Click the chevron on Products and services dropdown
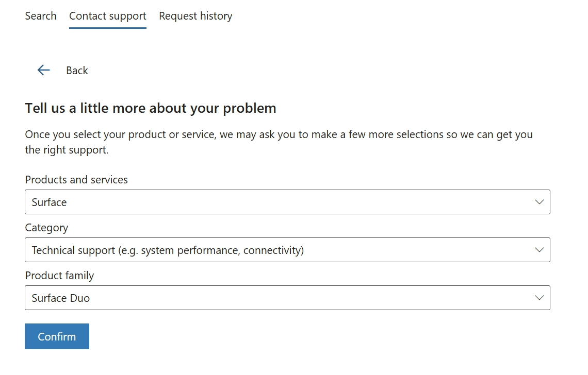This screenshot has height=375, width=588. point(539,202)
